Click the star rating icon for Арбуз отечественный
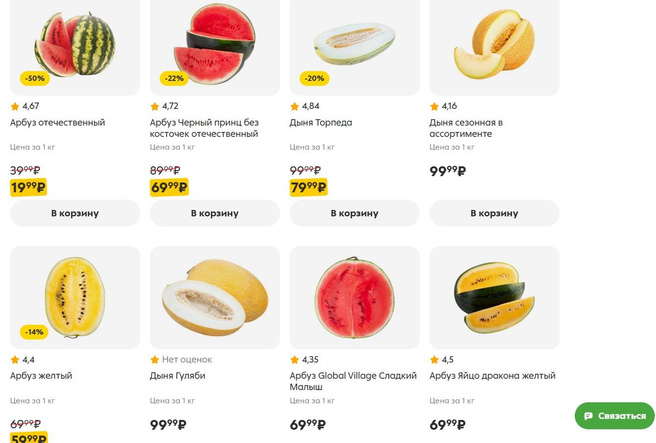The image size is (656, 443). point(15,106)
